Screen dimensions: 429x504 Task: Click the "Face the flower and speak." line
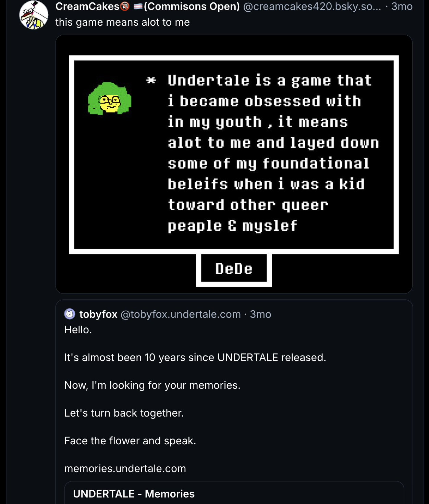[130, 441]
